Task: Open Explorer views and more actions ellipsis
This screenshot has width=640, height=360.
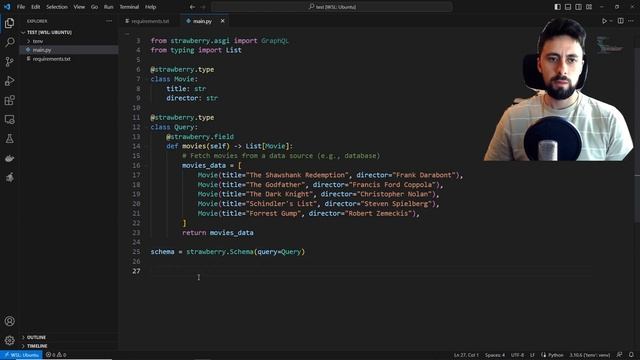Action: point(109,21)
